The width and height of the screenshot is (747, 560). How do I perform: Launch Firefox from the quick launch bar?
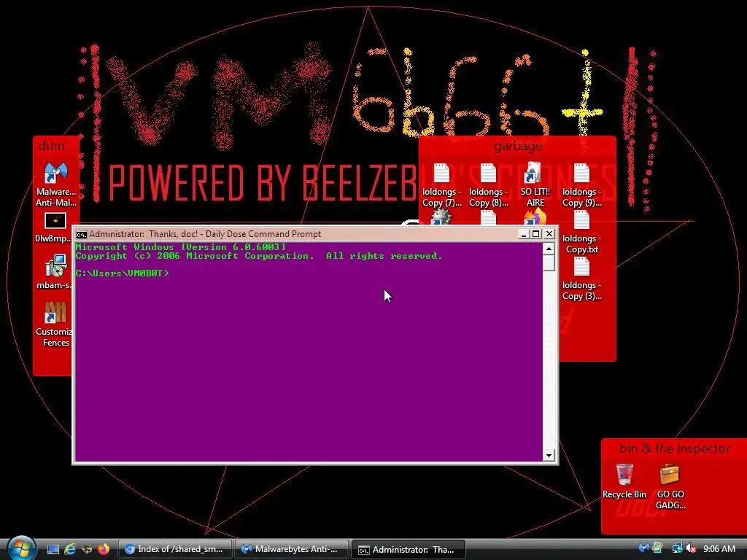pos(104,549)
